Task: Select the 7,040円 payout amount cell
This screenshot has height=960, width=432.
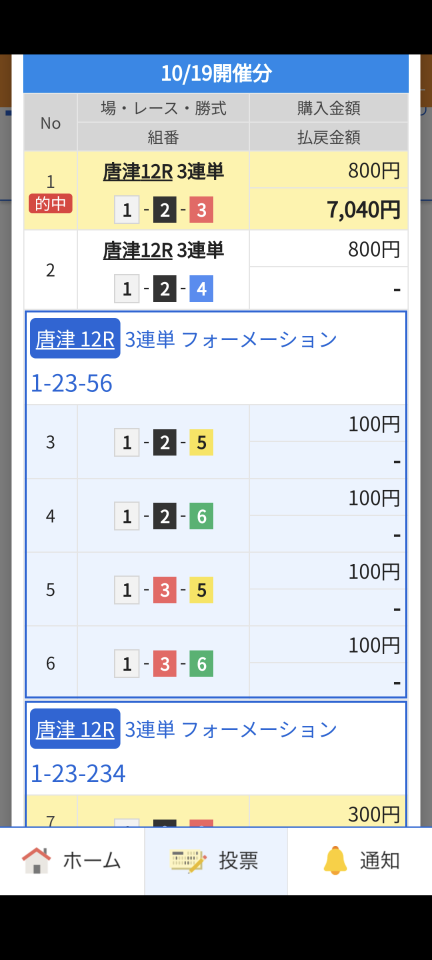Action: tap(329, 209)
